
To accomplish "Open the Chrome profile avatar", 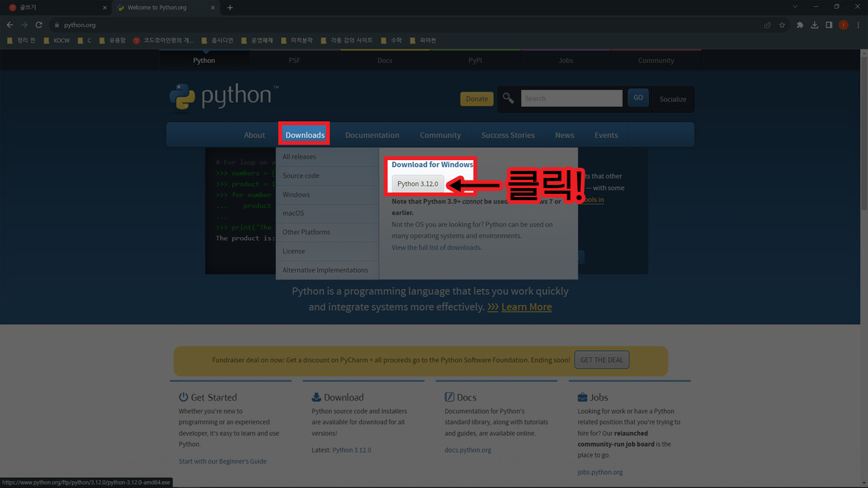I will pos(843,25).
